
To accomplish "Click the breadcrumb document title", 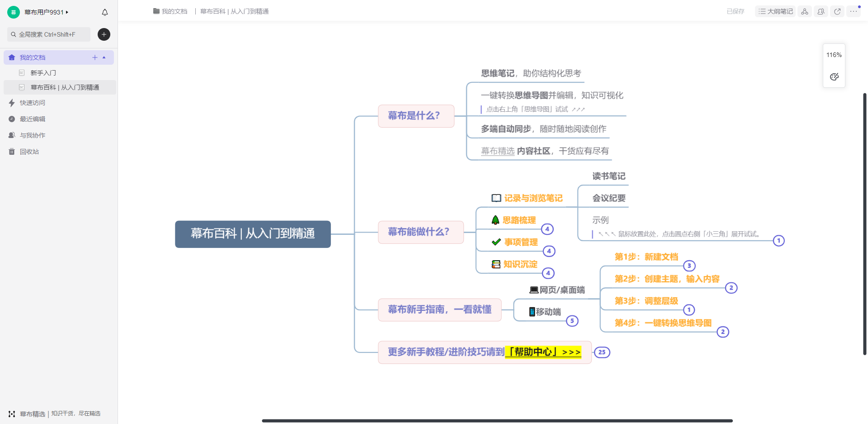I will 235,11.
